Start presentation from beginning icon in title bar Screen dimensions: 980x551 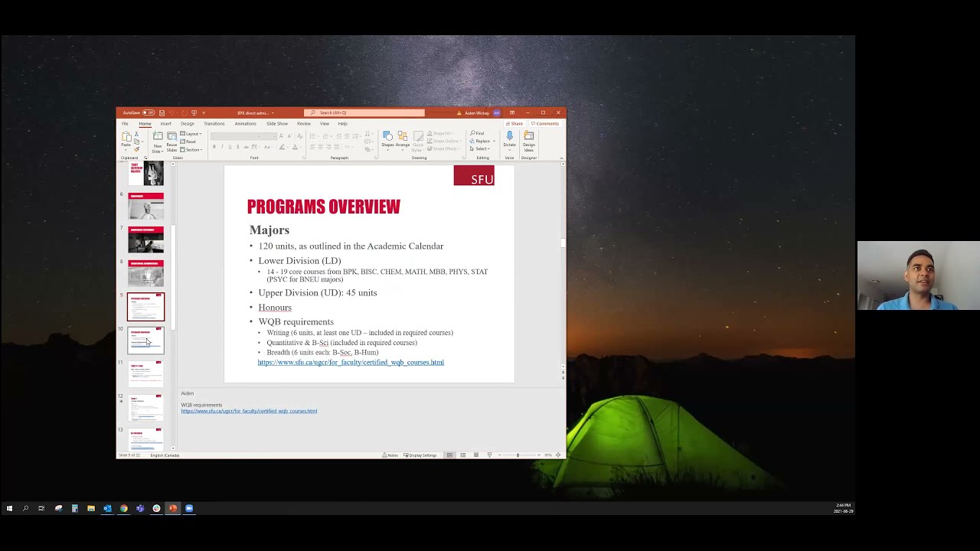(x=194, y=112)
